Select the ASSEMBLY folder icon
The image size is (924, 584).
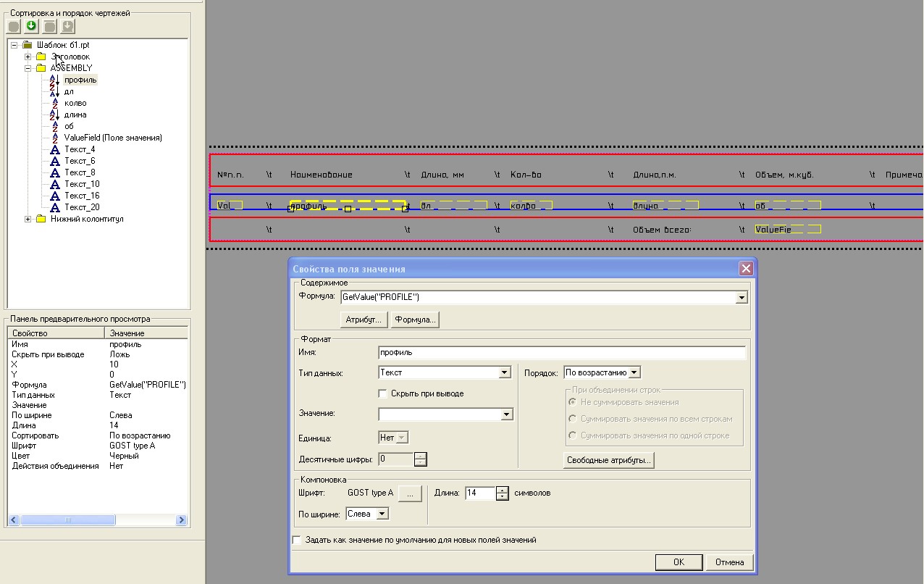[41, 68]
